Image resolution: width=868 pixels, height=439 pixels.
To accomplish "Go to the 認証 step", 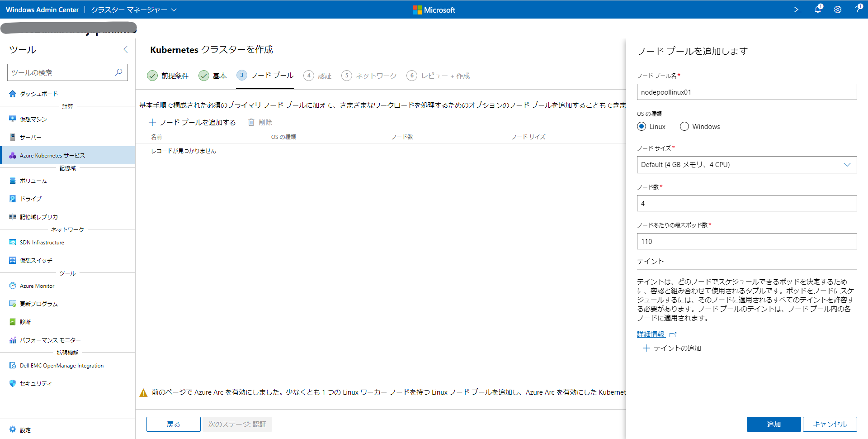I will pos(318,76).
